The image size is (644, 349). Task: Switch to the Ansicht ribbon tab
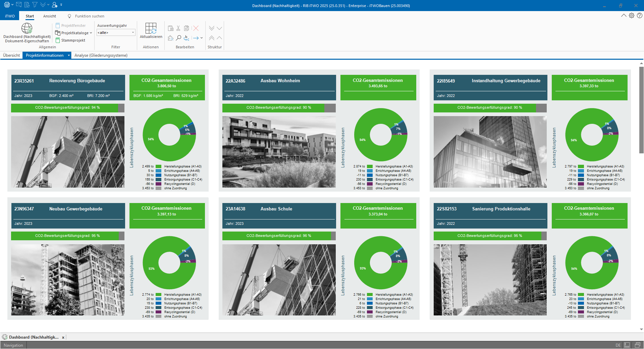click(x=50, y=16)
